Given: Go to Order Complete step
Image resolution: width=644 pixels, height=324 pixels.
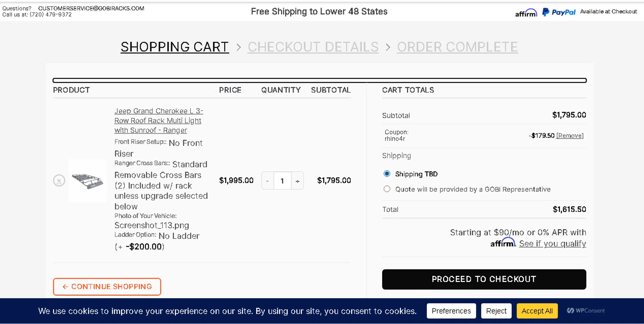Looking at the screenshot, I should (457, 47).
